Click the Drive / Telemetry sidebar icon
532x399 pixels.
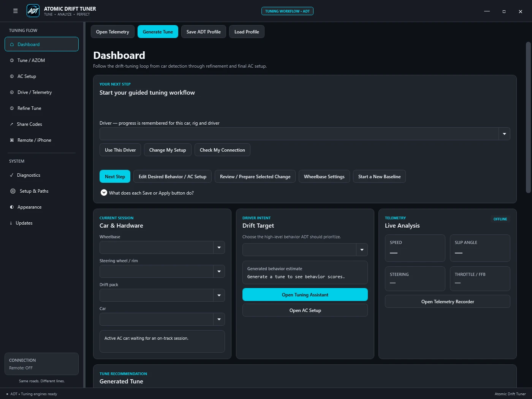pos(12,92)
